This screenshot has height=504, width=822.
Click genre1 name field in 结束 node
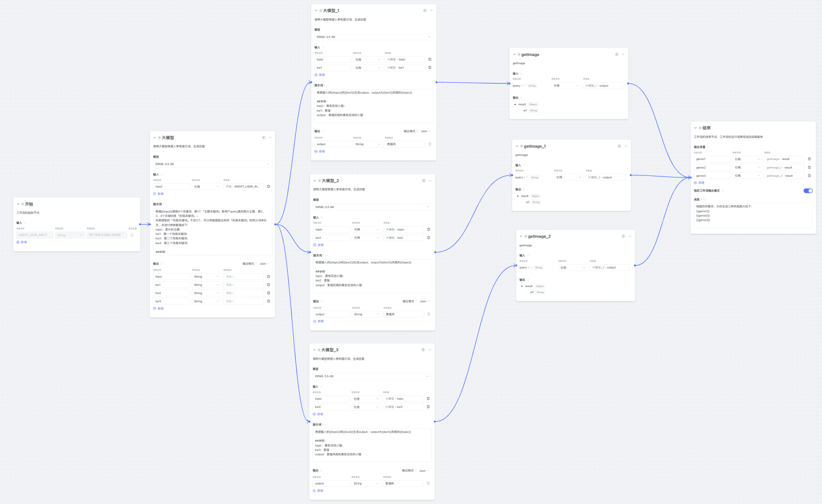[712, 159]
